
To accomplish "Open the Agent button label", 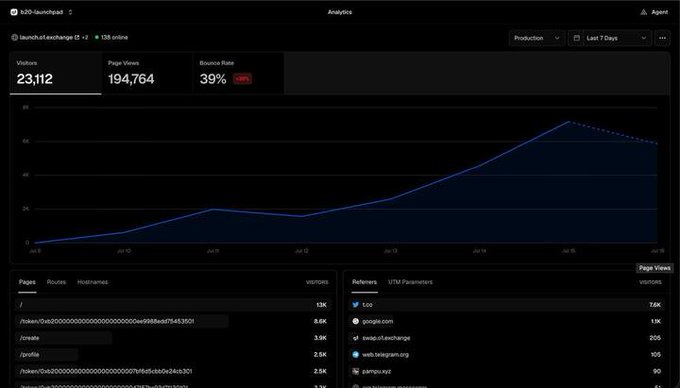I will (x=659, y=12).
